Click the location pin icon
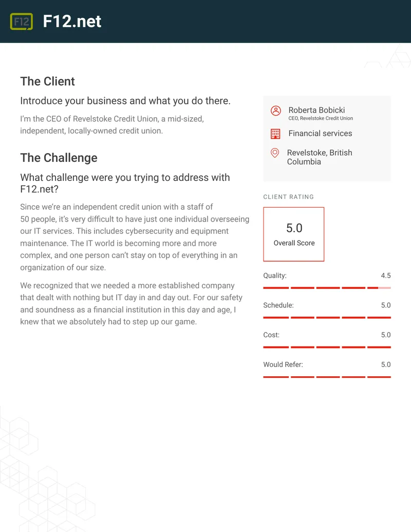The image size is (411, 532). (275, 153)
